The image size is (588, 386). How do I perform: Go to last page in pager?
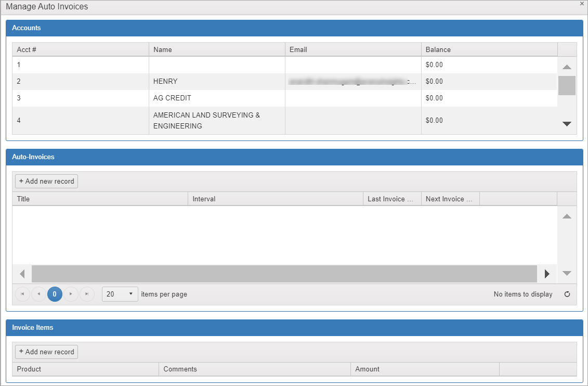click(87, 294)
